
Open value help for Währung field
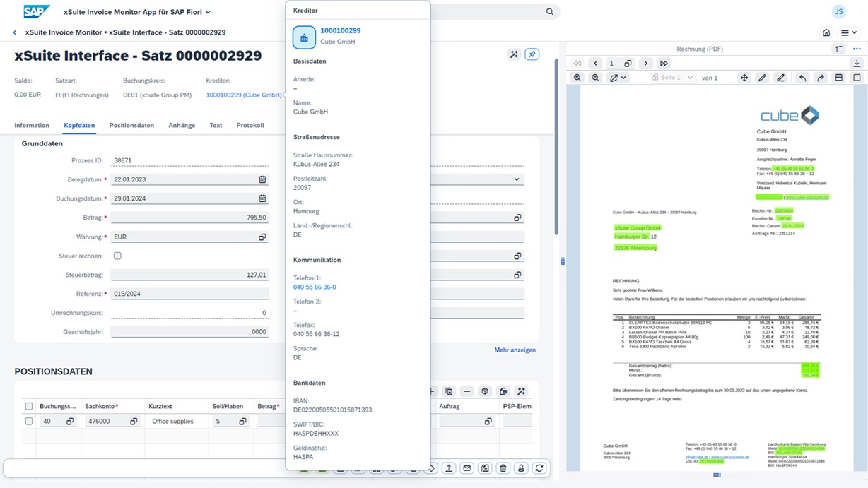(262, 237)
